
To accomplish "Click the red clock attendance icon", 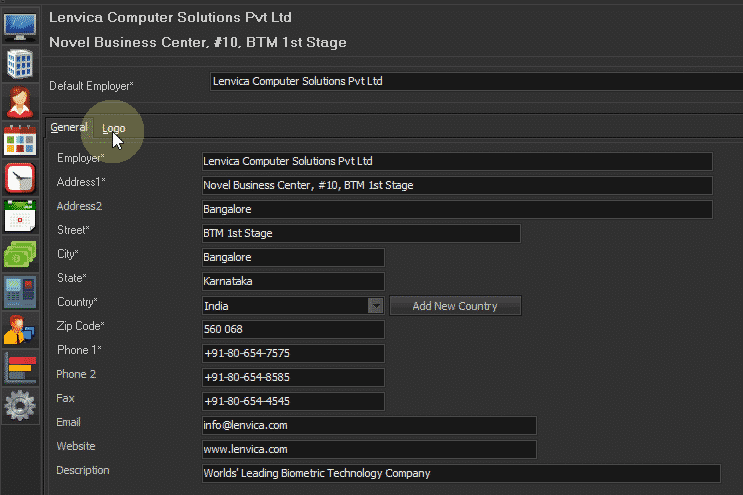I will click(x=20, y=178).
